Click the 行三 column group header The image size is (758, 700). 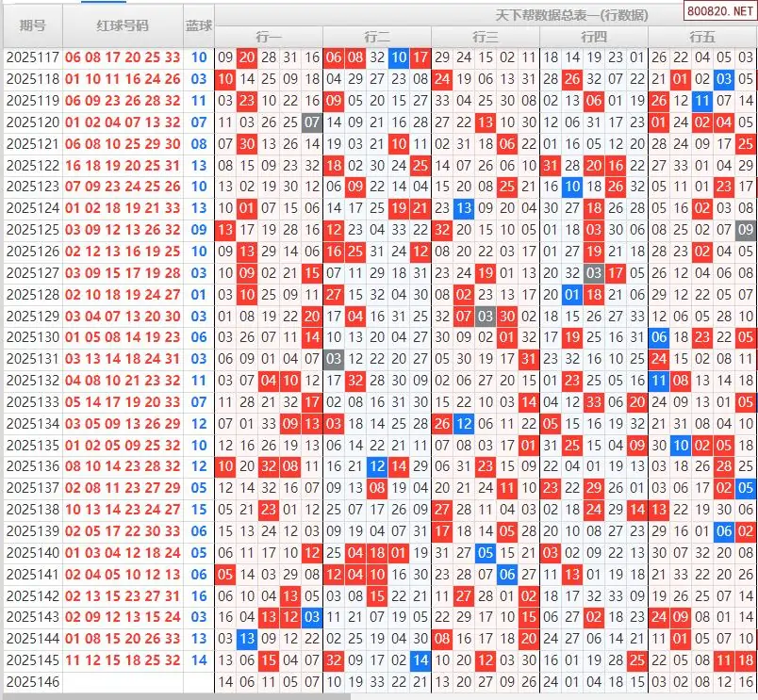486,37
